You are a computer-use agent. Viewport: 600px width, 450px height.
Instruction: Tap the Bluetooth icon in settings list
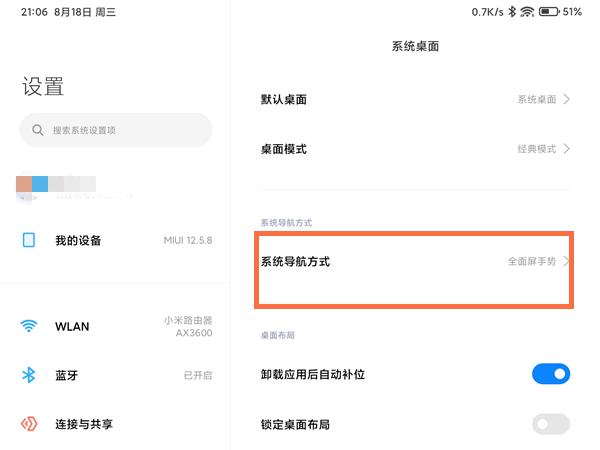pyautogui.click(x=29, y=375)
